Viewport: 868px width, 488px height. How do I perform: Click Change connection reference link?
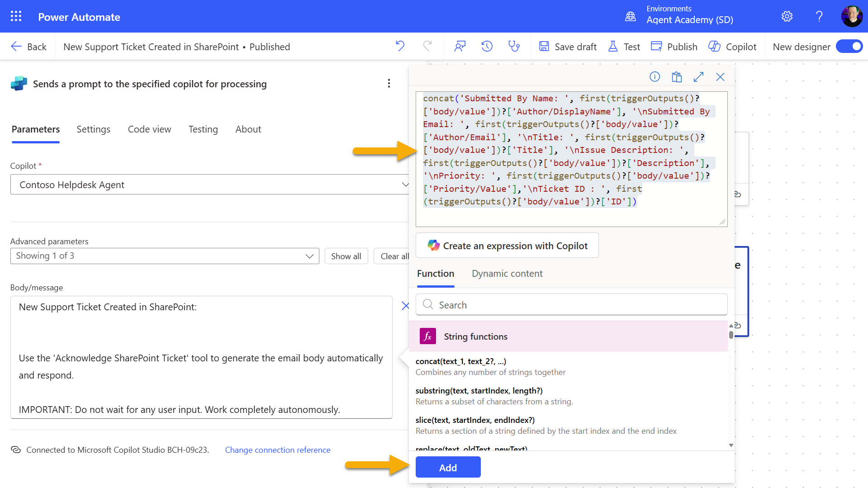pyautogui.click(x=277, y=450)
